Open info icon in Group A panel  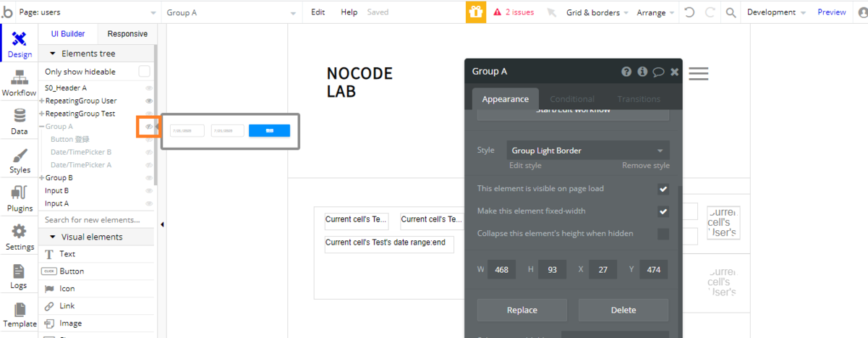642,72
